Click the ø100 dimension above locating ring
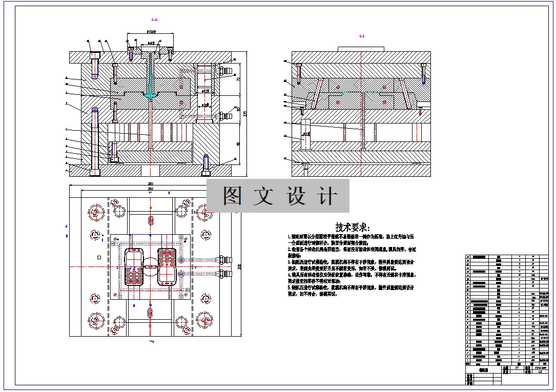This screenshot has width=556, height=392. pyautogui.click(x=151, y=32)
